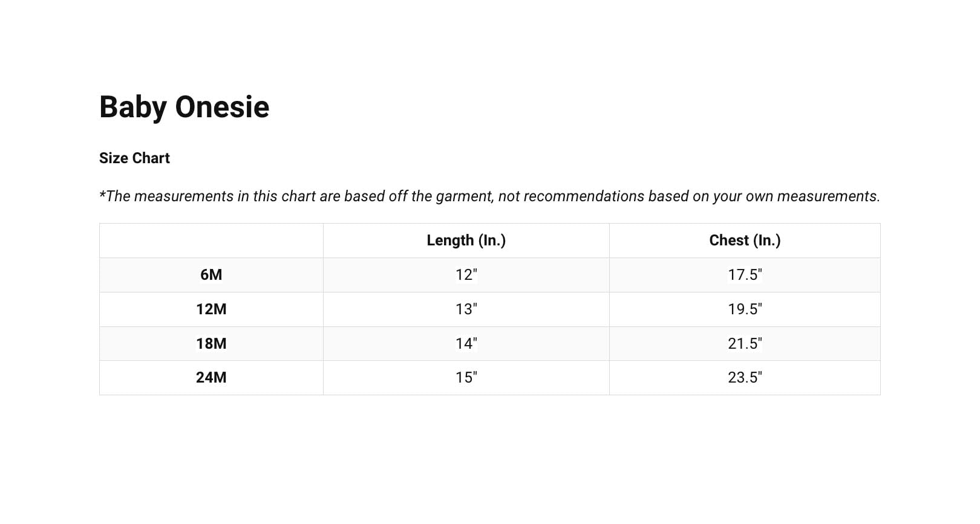Select the 24M size row label
Image resolution: width=980 pixels, height=524 pixels.
click(x=211, y=378)
